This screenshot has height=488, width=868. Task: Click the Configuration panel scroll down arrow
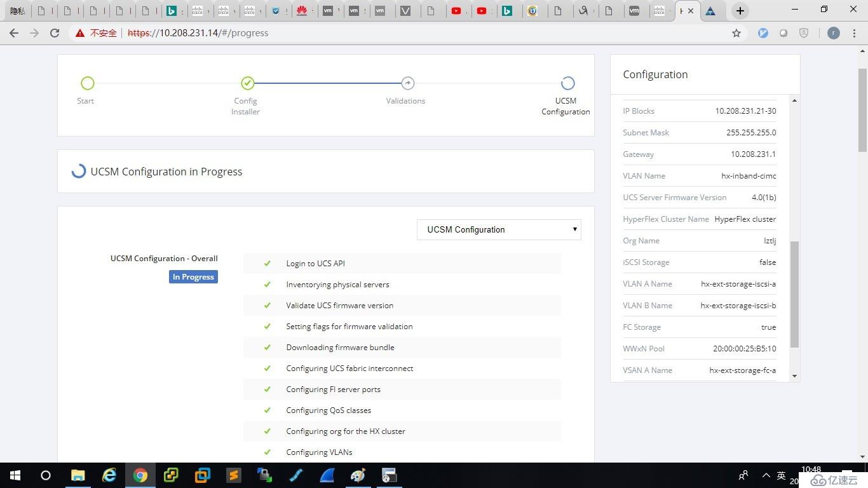tap(794, 376)
